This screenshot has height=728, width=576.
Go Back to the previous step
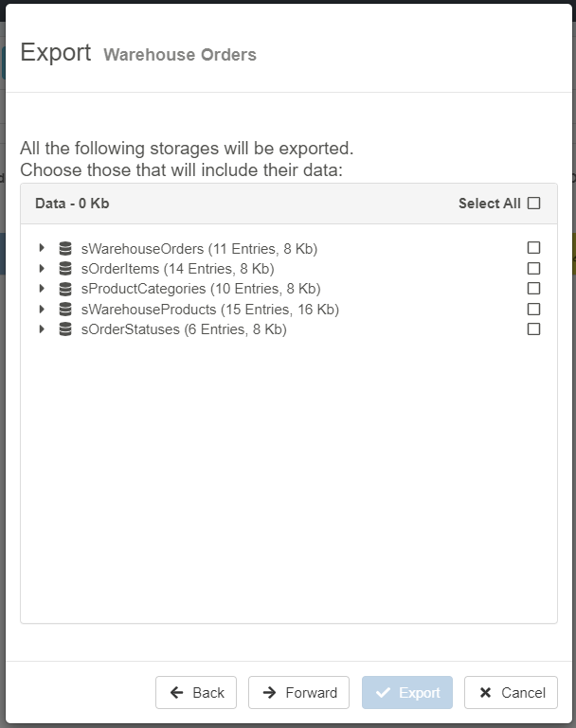tap(196, 693)
